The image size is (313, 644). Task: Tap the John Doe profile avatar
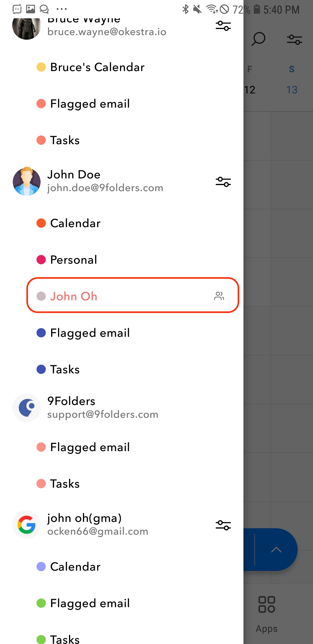27,181
